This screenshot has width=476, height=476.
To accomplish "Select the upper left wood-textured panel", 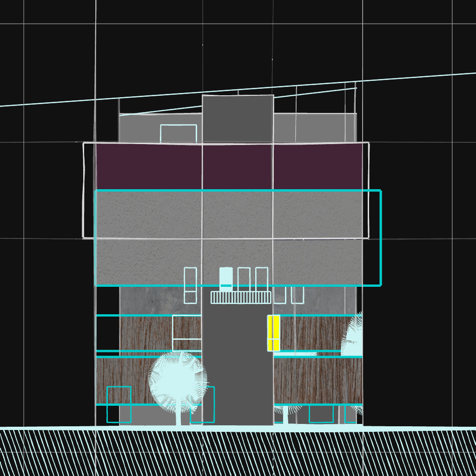I will tap(146, 333).
